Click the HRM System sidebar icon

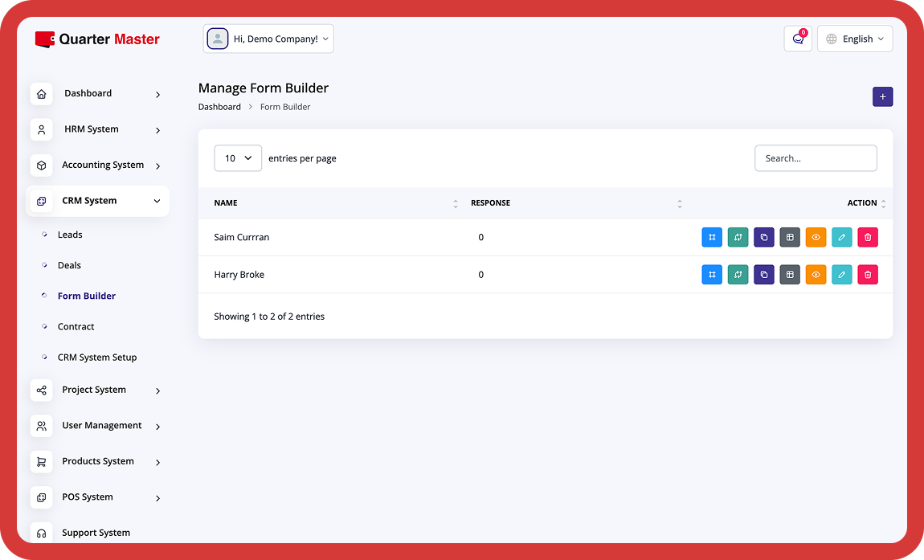pyautogui.click(x=42, y=129)
